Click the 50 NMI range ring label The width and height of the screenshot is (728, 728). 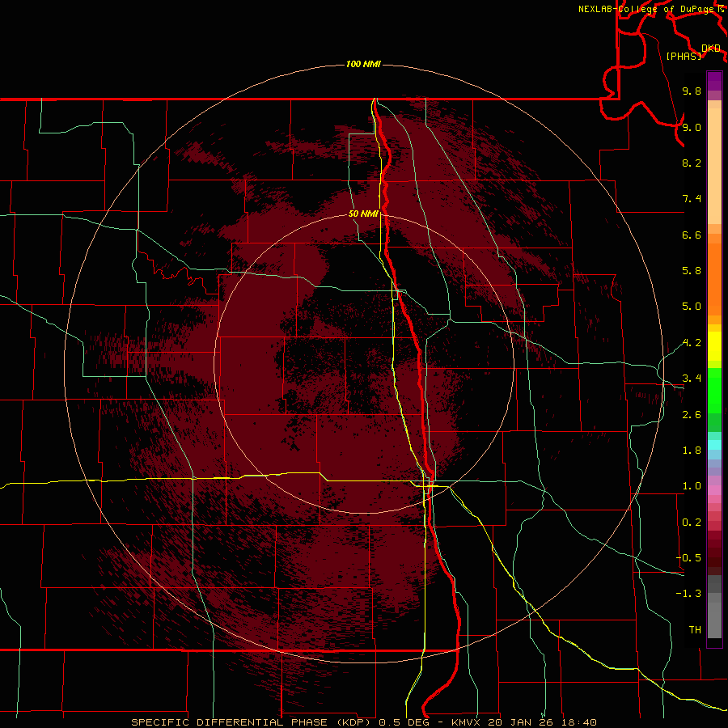coord(363,214)
